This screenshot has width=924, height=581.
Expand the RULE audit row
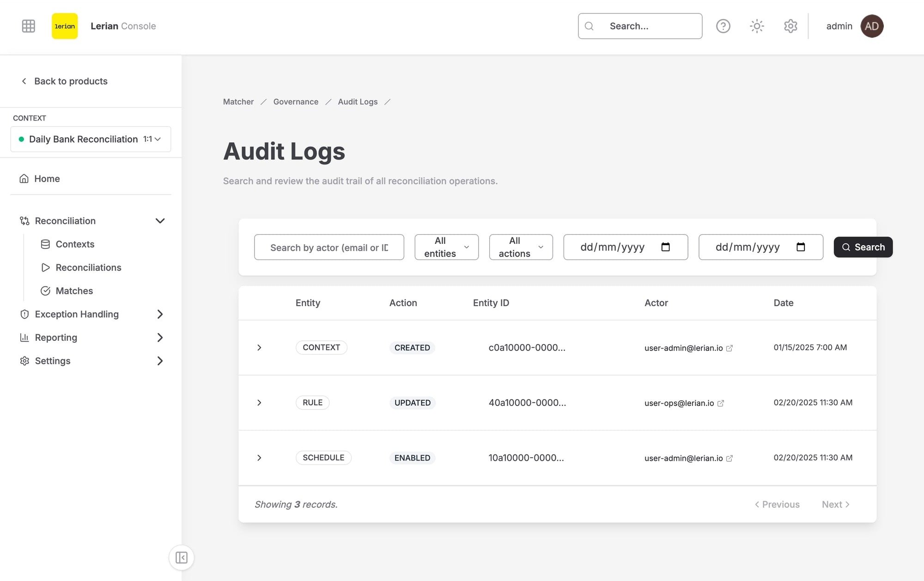click(x=259, y=403)
